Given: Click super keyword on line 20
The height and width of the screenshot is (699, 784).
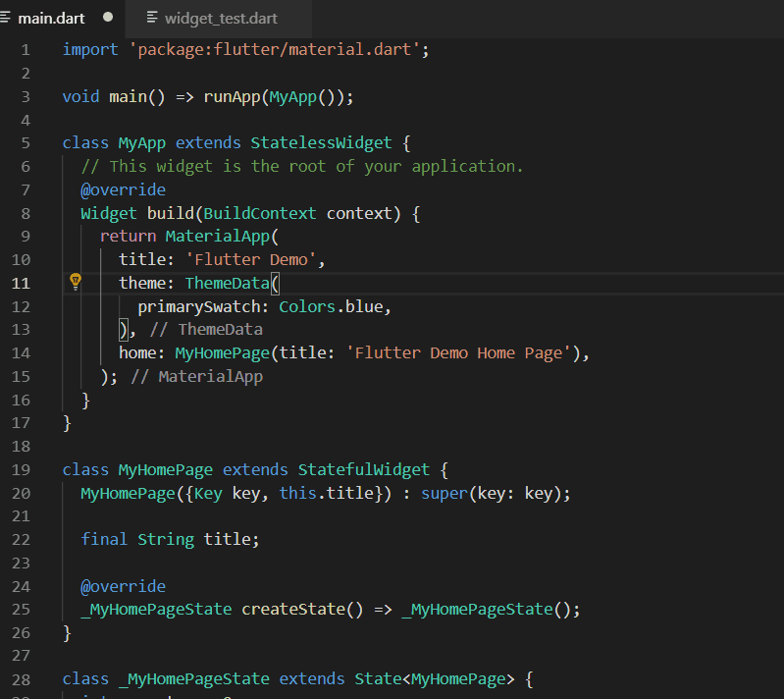Looking at the screenshot, I should 444,494.
